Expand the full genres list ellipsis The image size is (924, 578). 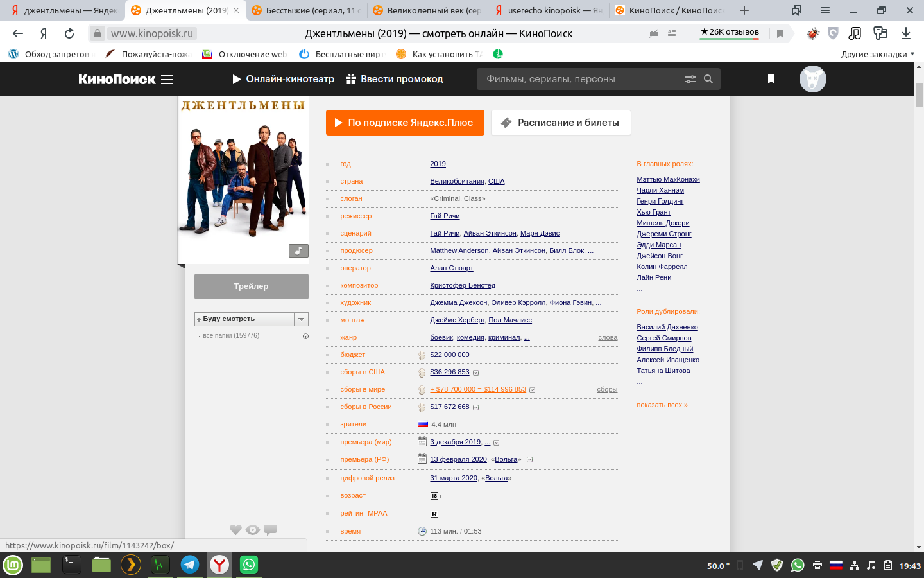pos(527,338)
